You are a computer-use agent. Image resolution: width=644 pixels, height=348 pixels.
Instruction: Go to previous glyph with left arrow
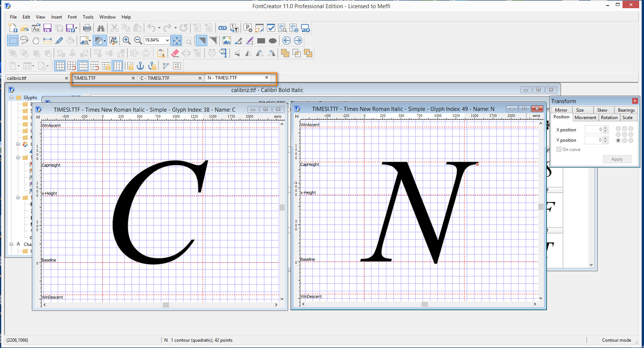tap(286, 40)
